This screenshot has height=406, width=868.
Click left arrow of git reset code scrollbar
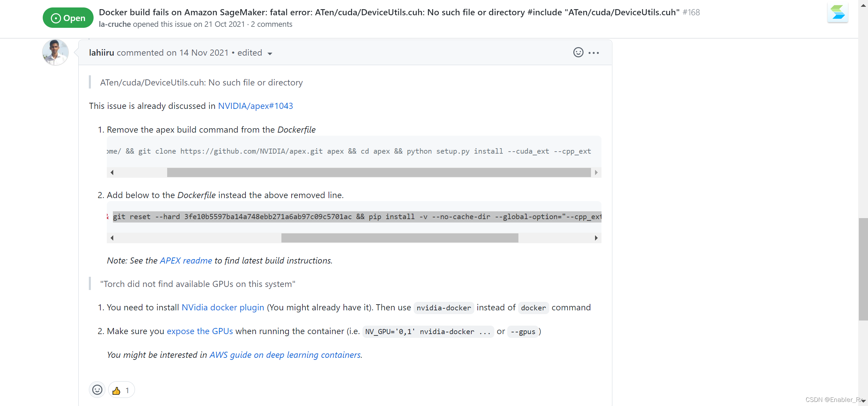coord(112,238)
